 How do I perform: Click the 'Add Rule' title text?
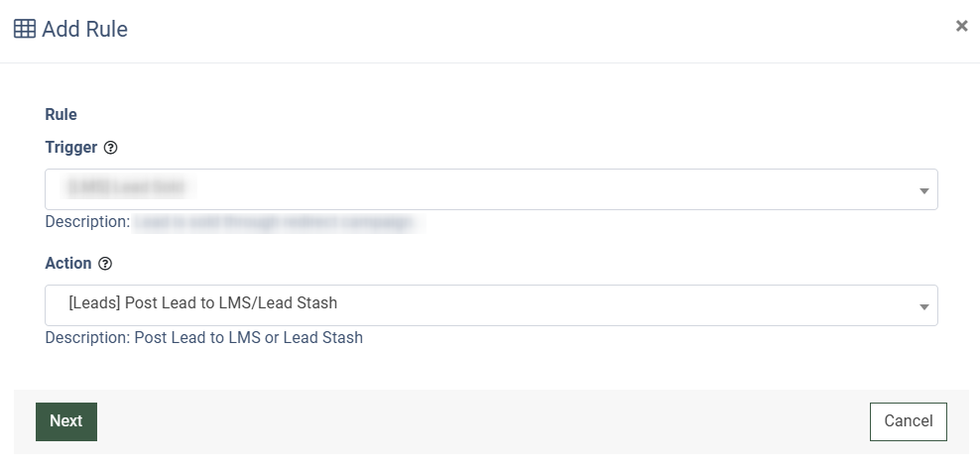tap(84, 29)
